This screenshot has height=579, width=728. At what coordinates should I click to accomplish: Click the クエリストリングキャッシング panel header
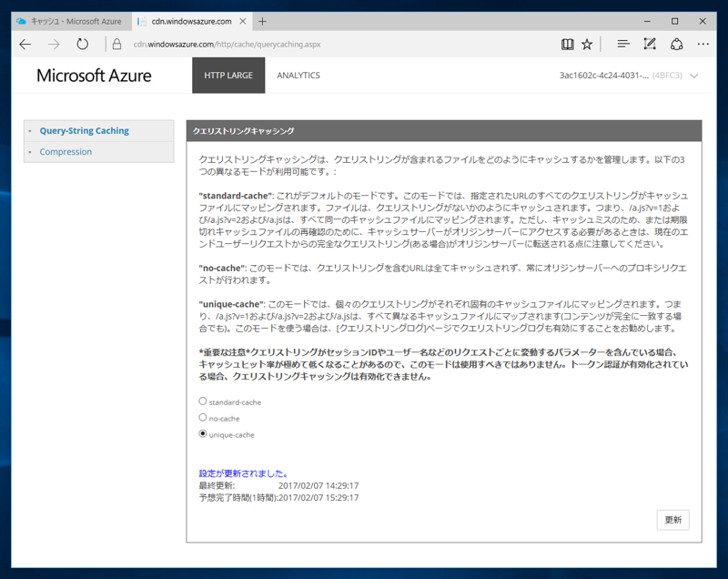[x=444, y=131]
